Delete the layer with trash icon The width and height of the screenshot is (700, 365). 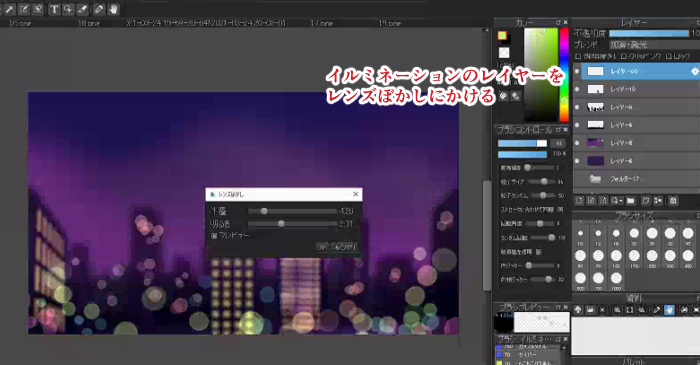pos(673,201)
